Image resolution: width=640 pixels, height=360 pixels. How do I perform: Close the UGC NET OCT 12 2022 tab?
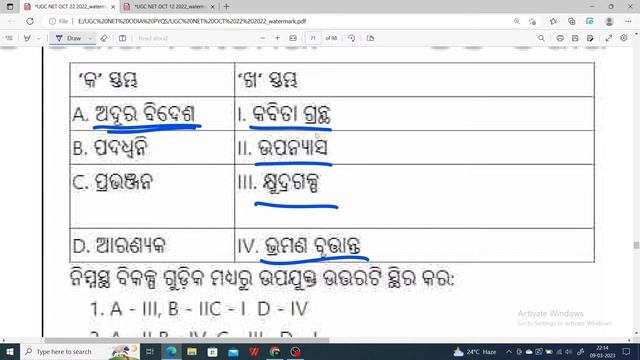click(213, 7)
